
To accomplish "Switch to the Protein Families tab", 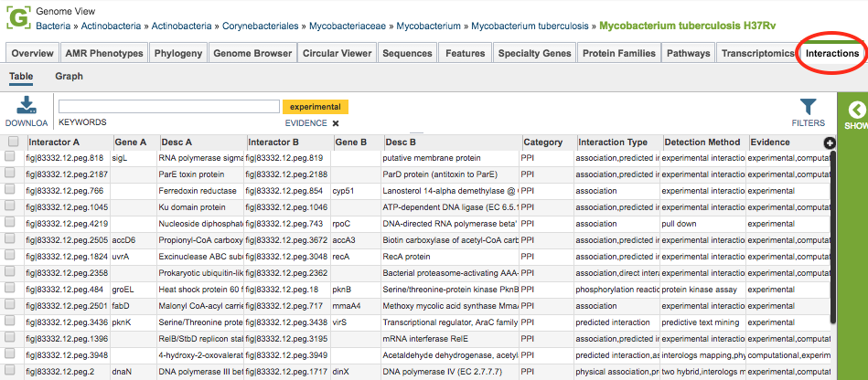I will tap(619, 53).
